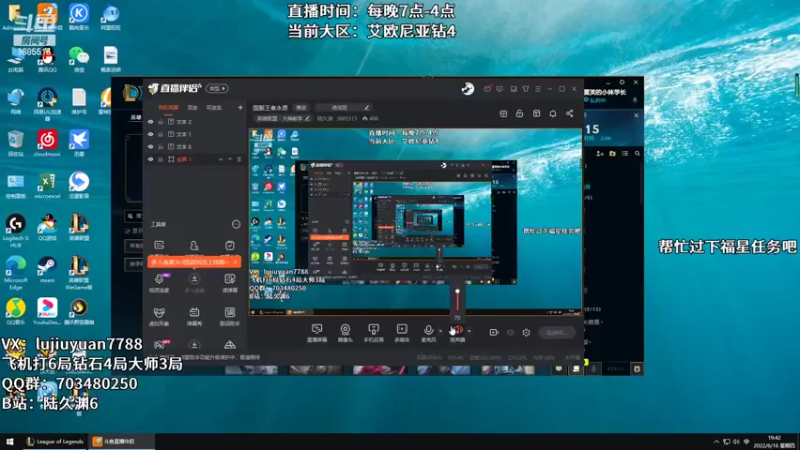The image size is (800, 450).
Task: Open the bullet-screen tool beside download icon
Action: [230, 283]
